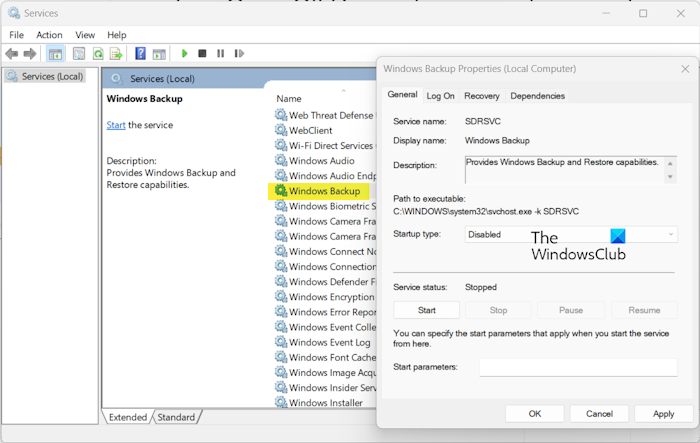Select the Windows Audio service row
Image resolution: width=700 pixels, height=443 pixels.
coord(321,160)
